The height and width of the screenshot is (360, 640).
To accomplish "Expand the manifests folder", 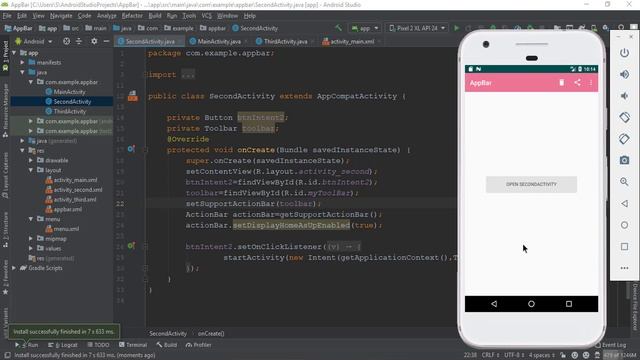I will tap(22, 62).
